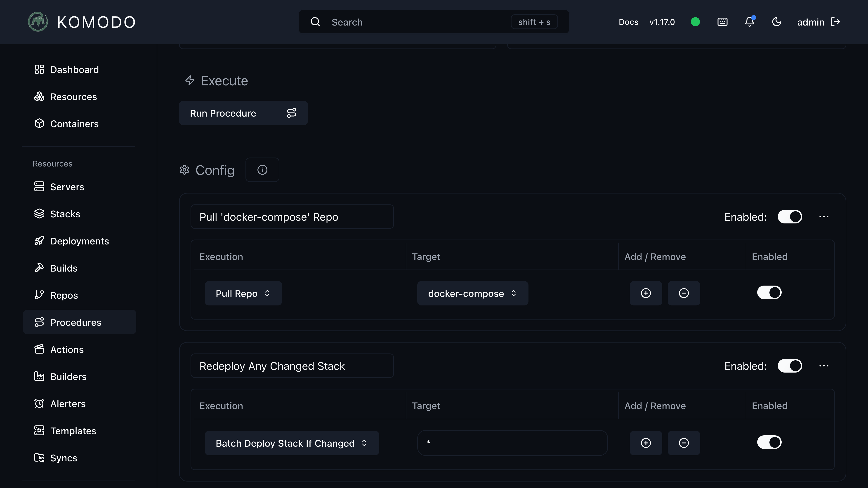The image size is (868, 488).
Task: Click the Run Procedure button
Action: tap(243, 113)
